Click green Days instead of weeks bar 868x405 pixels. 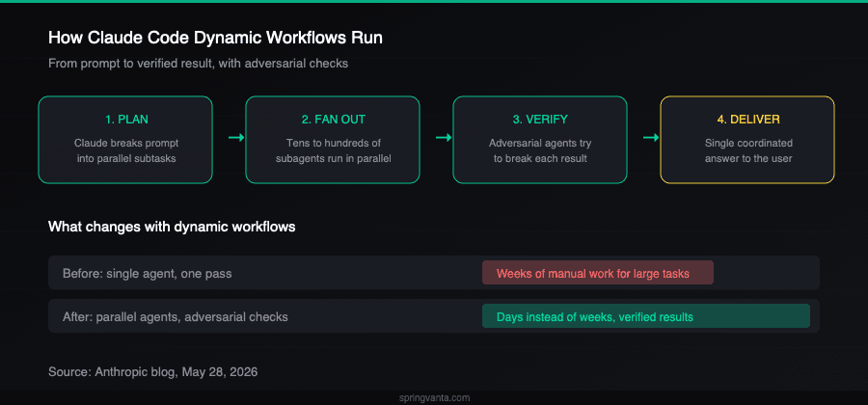pyautogui.click(x=646, y=316)
